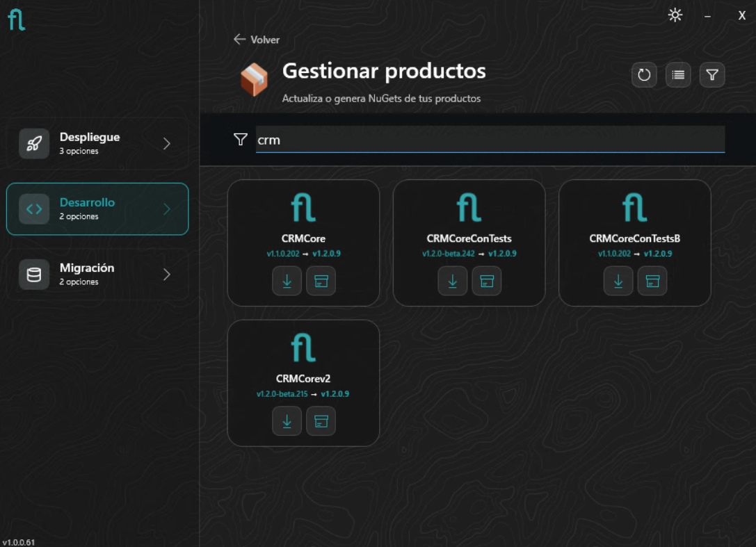Image resolution: width=756 pixels, height=547 pixels.
Task: Click the CRMCorev2 product logo
Action: click(x=303, y=348)
